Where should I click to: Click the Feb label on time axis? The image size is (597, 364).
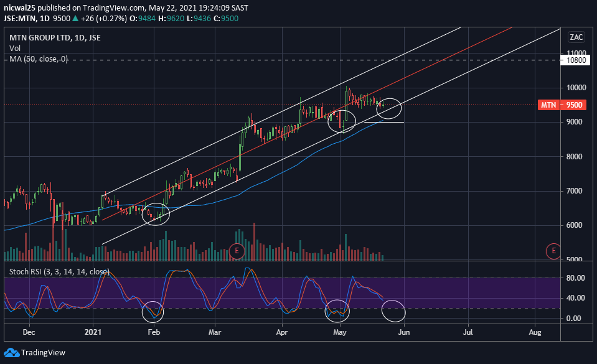pos(154,332)
